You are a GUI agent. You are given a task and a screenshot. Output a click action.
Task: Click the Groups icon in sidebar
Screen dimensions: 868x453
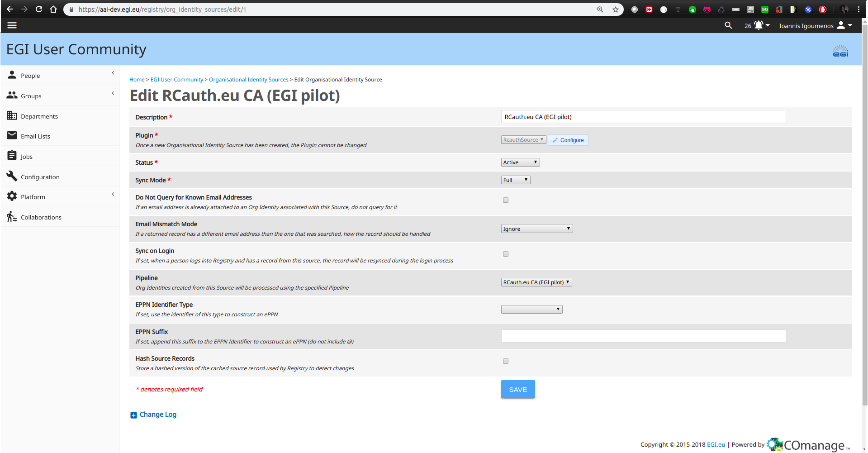(12, 95)
